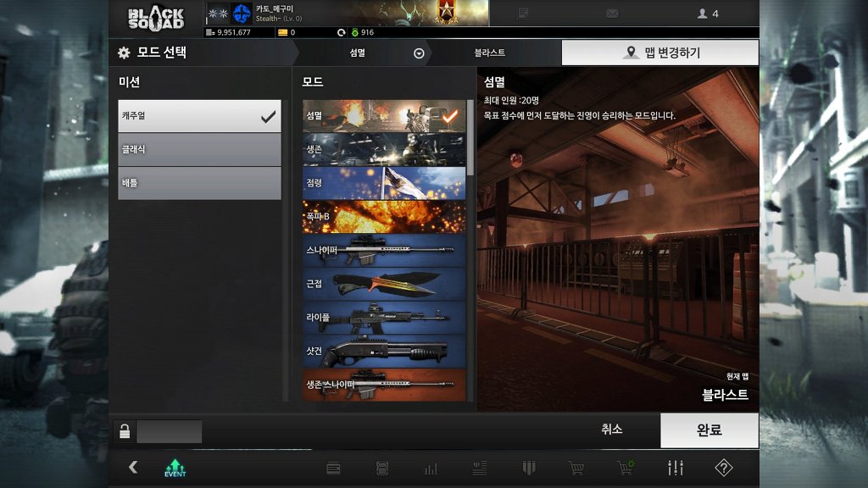Click the gold bar currency icon

pos(282,33)
